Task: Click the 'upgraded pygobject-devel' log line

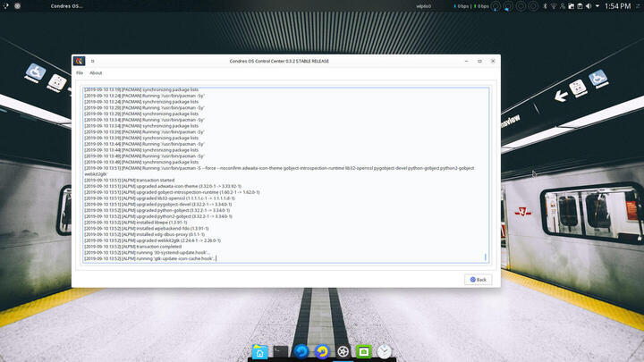Action: tap(157, 205)
